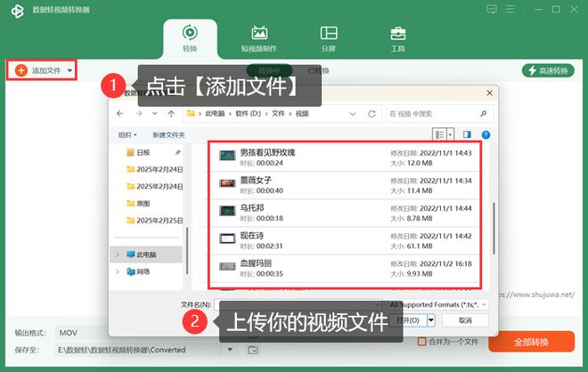This screenshot has height=372, width=588.
Task: Open the view options dropdown arrow
Action: click(x=450, y=134)
